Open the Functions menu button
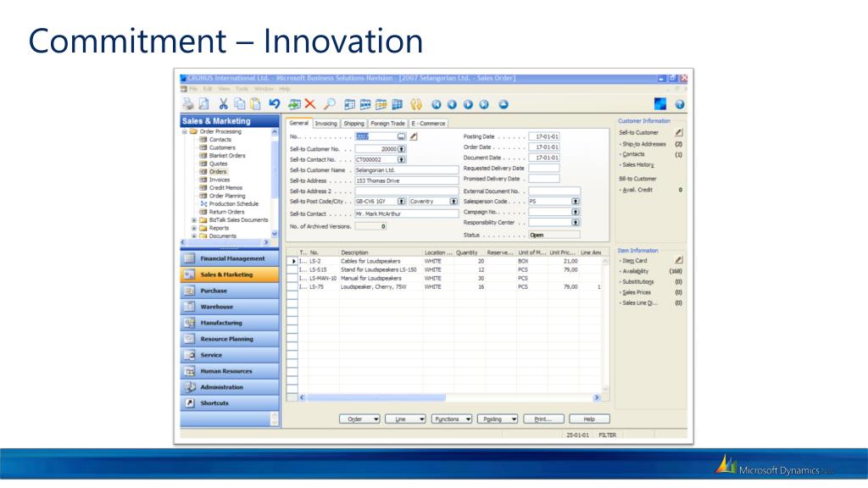 click(452, 419)
